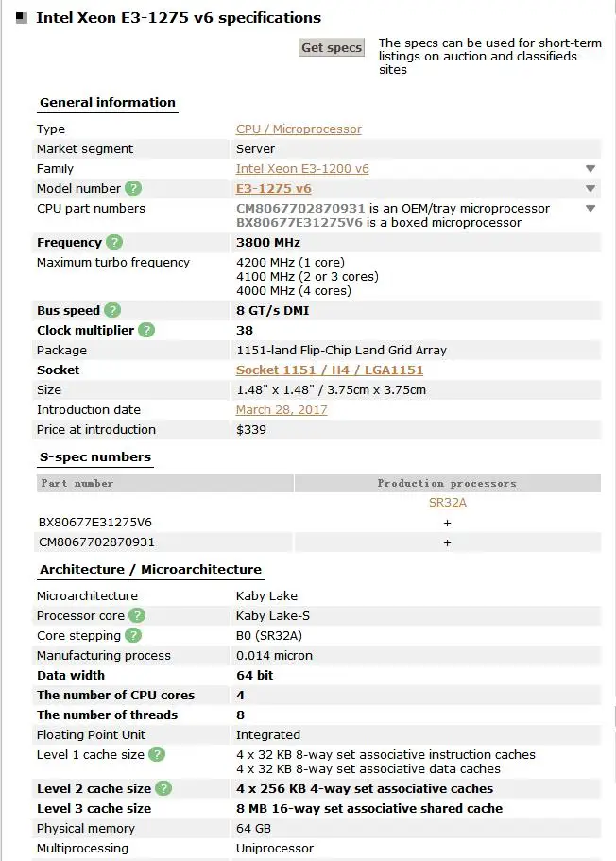Follow the E3-1275 v6 model link
The width and height of the screenshot is (616, 861).
tap(273, 188)
